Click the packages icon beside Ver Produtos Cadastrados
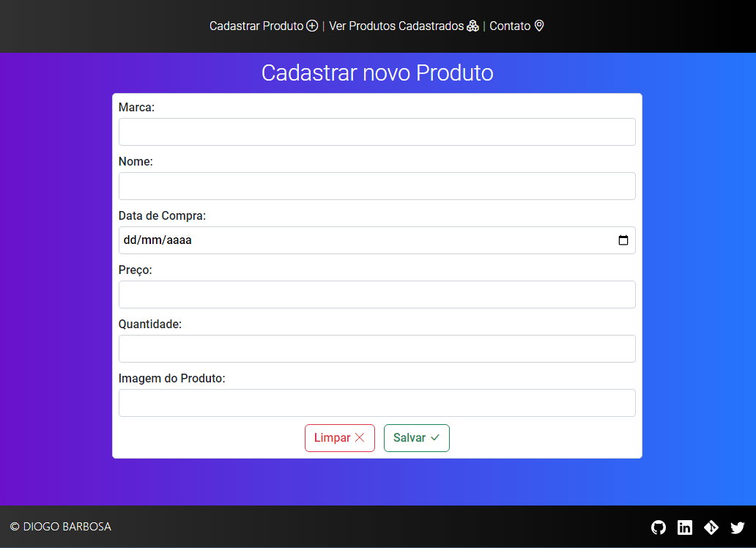The image size is (756, 548). (473, 26)
